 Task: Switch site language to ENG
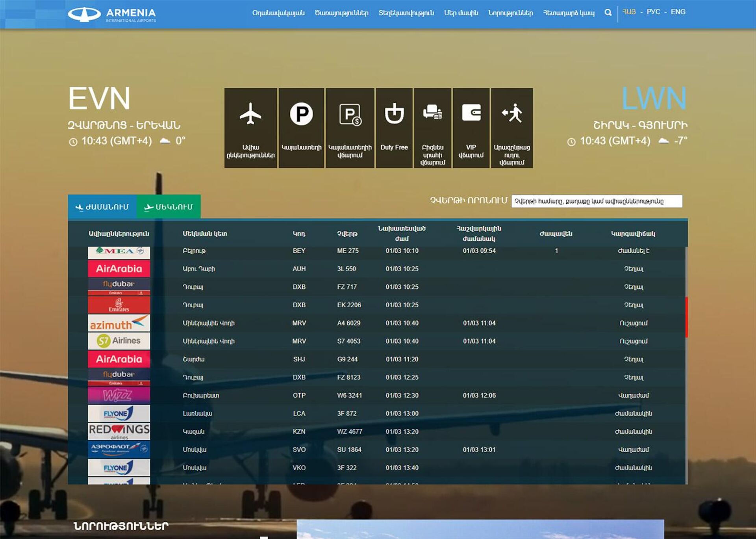point(678,12)
